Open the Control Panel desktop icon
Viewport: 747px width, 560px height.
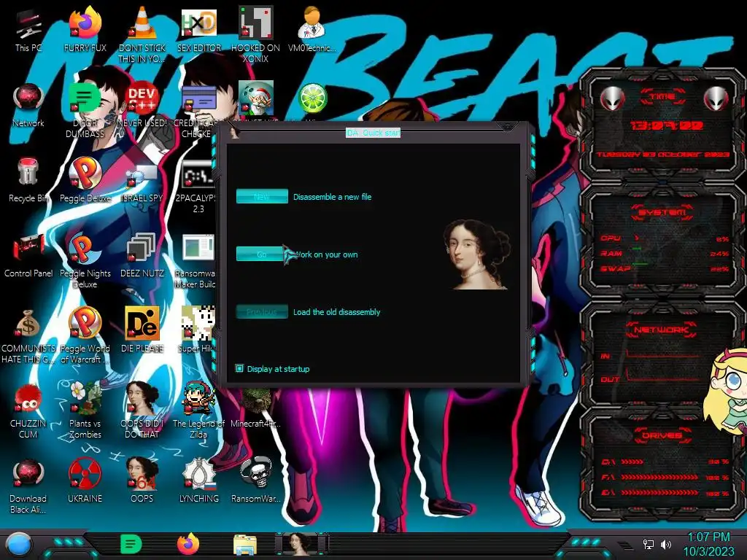pos(28,255)
